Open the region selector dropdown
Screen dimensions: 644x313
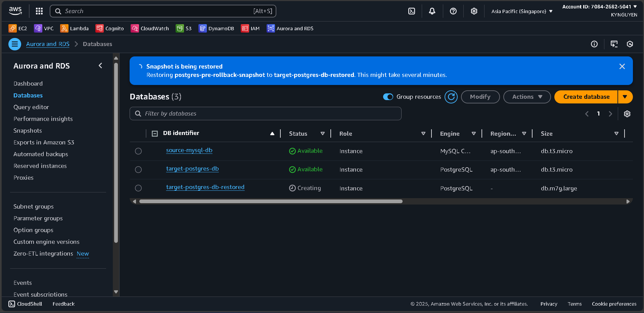click(x=521, y=11)
